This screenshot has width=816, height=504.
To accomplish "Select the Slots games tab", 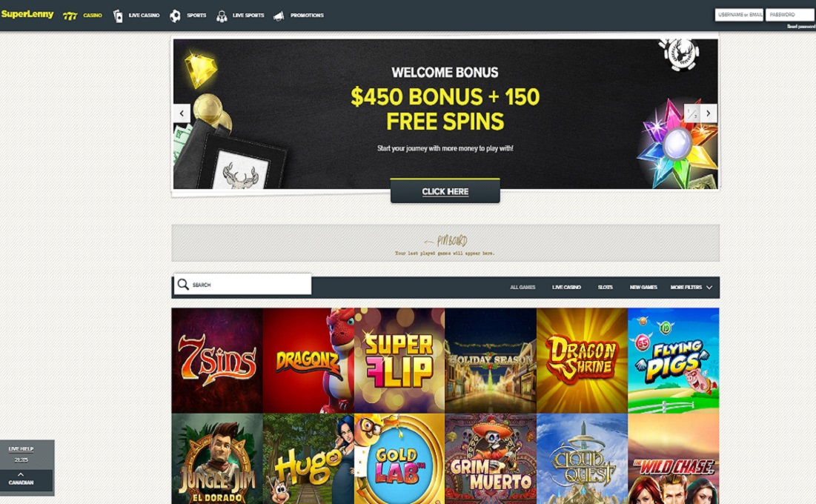I will [606, 288].
